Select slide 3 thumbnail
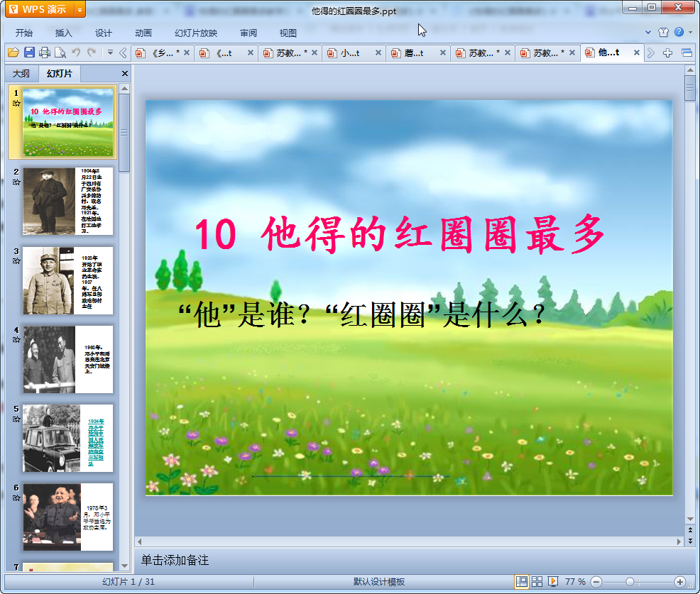This screenshot has height=594, width=700. [x=68, y=281]
